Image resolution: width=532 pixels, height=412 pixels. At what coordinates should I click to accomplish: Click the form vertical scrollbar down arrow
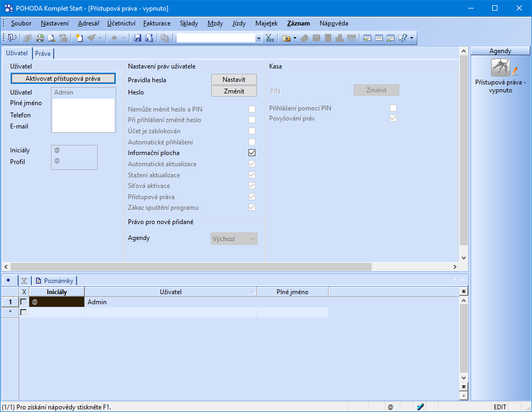click(x=464, y=258)
